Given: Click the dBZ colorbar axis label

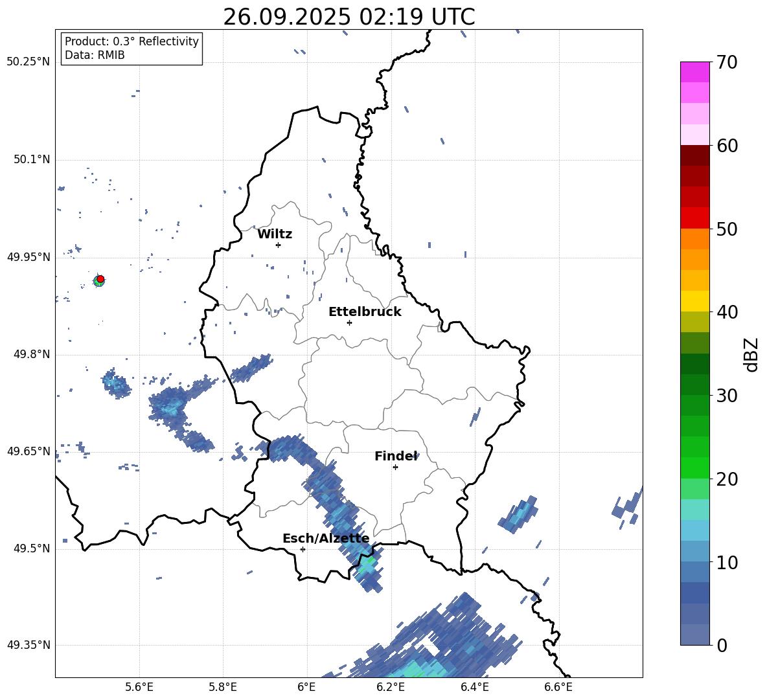Looking at the screenshot, I should [751, 354].
